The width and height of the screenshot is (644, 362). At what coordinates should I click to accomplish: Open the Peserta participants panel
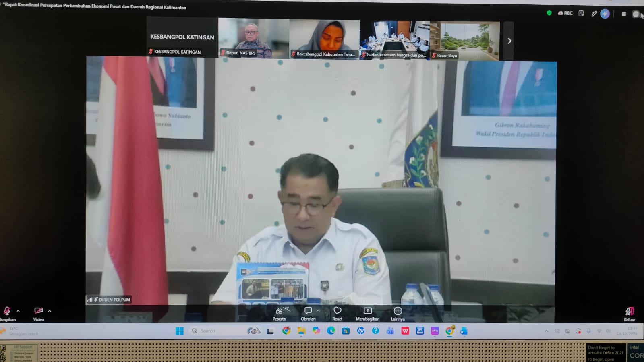tap(279, 314)
